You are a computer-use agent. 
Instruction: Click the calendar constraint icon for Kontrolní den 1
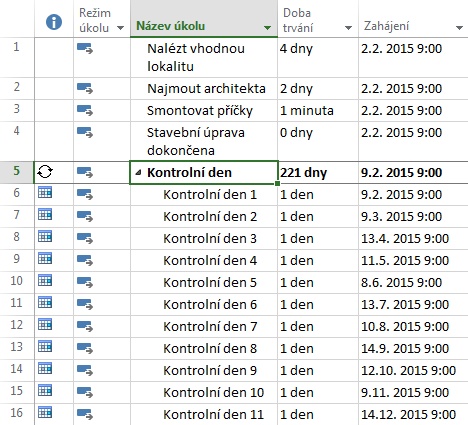45,192
